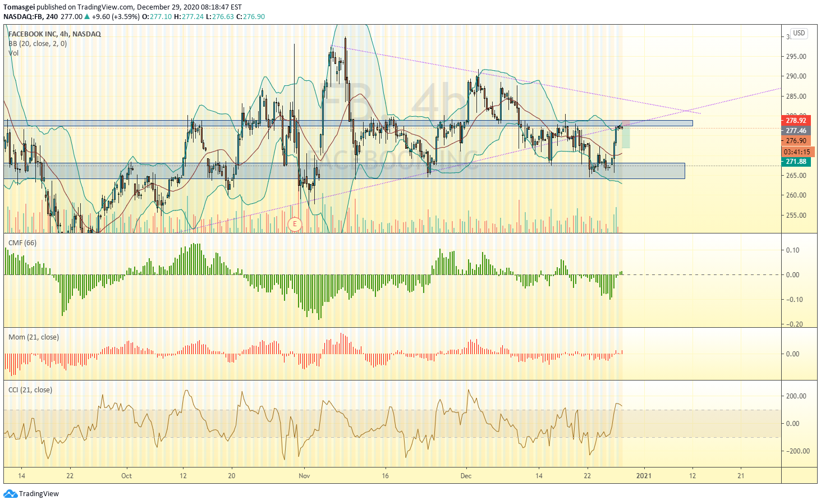Click the 'Mom (21, close)' indicator label
This screenshot has width=821, height=504.
pos(33,337)
